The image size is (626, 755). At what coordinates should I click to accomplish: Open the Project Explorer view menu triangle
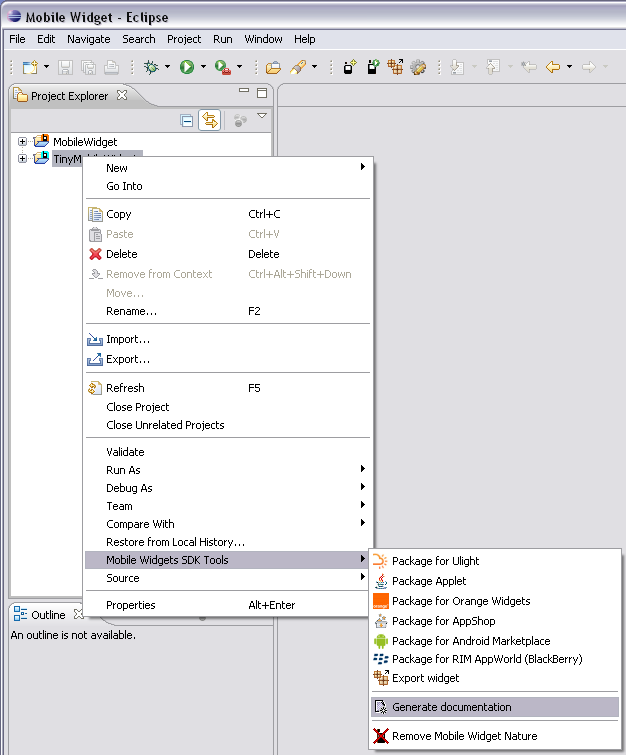(x=262, y=116)
